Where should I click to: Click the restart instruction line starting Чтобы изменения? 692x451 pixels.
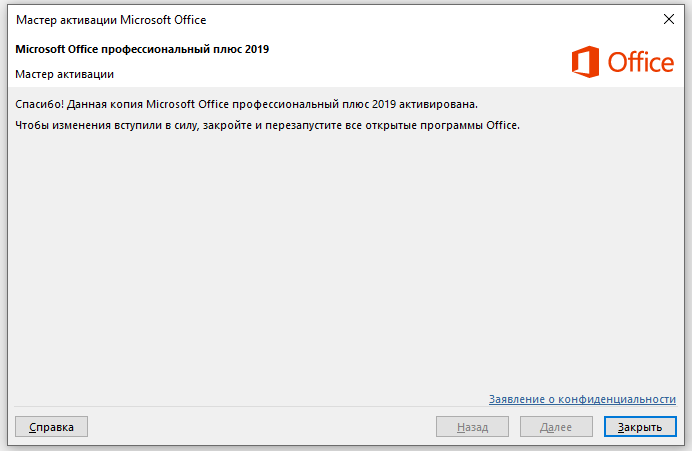pyautogui.click(x=268, y=126)
